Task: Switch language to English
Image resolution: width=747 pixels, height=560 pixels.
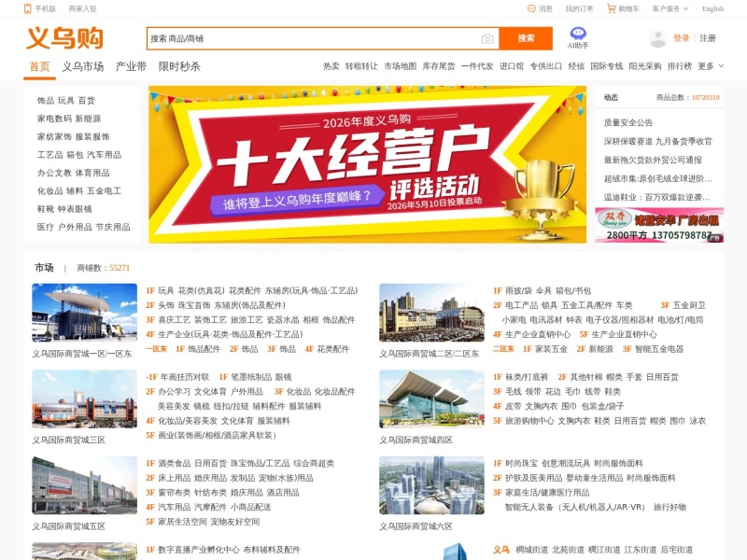Action: [712, 8]
